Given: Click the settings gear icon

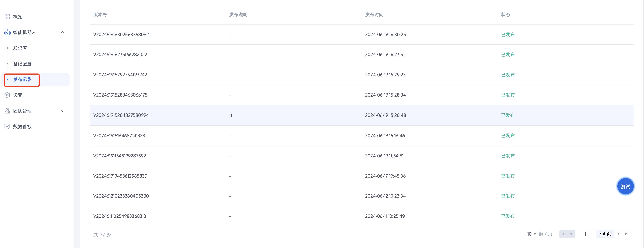Looking at the screenshot, I should 7,95.
